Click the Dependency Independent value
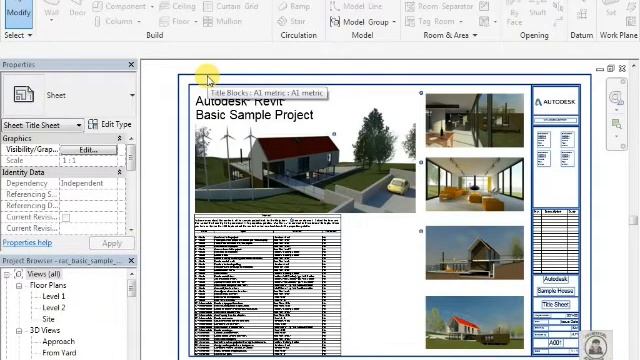 click(89, 184)
